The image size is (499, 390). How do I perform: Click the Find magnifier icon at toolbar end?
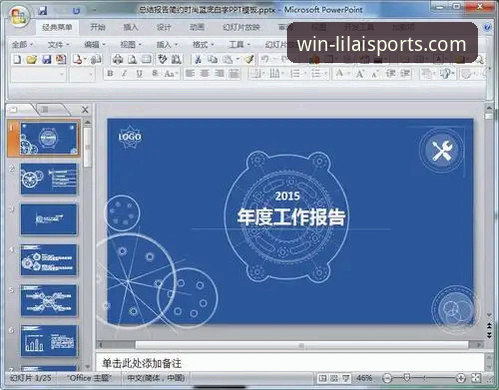click(480, 60)
